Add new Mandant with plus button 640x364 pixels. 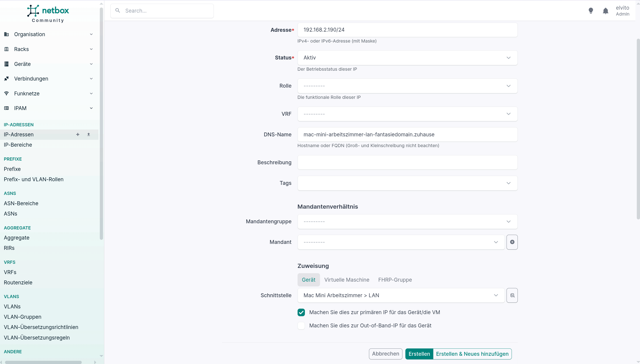pyautogui.click(x=512, y=242)
